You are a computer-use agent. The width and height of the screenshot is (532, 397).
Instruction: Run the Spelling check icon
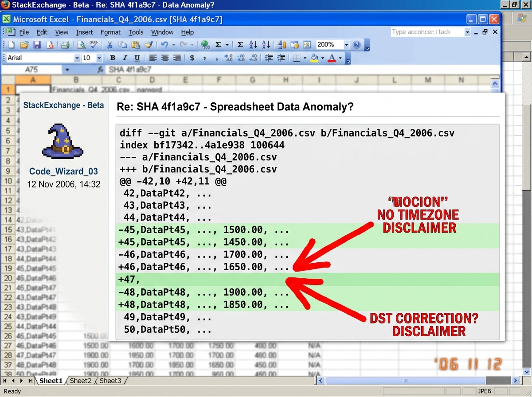tap(94, 44)
